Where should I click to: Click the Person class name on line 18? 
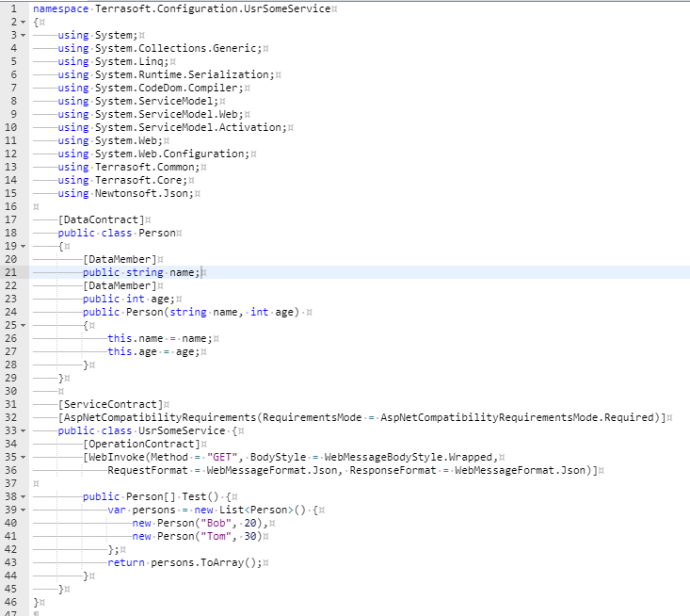(157, 233)
